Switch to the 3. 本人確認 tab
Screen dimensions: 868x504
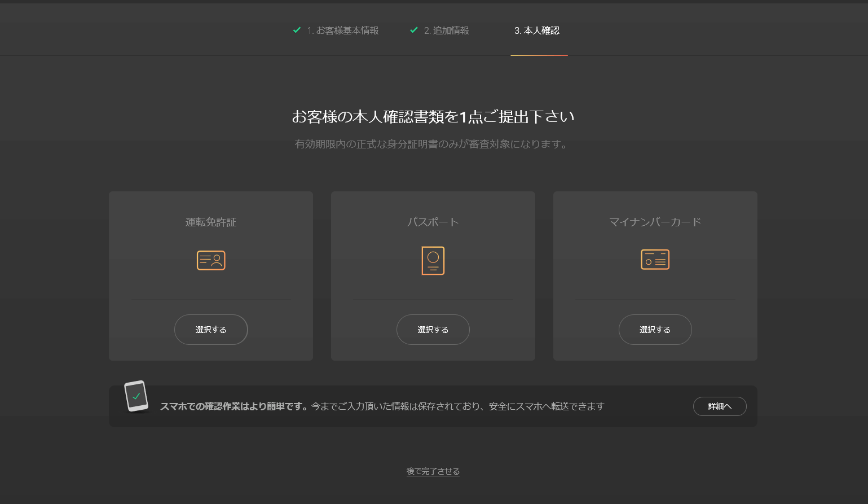[536, 31]
